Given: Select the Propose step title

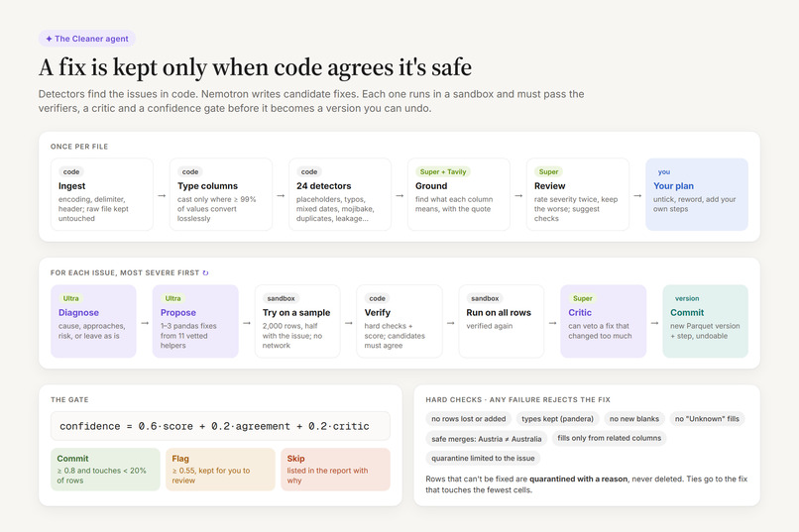Looking at the screenshot, I should (178, 313).
